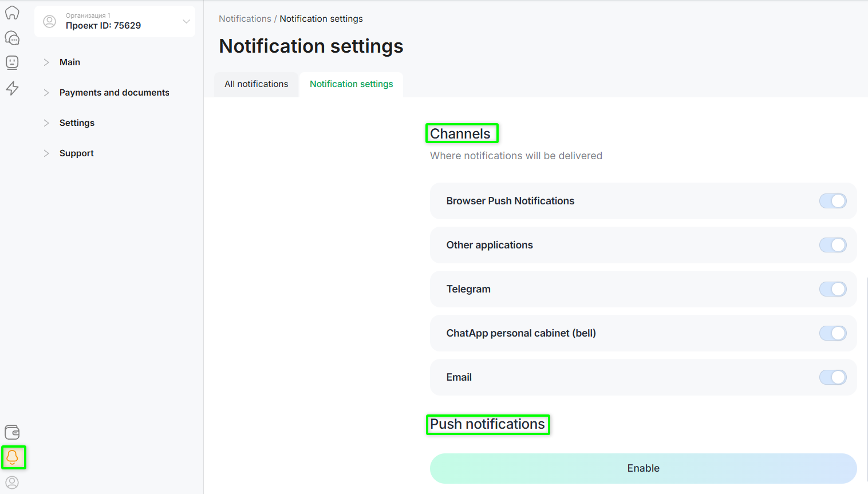The height and width of the screenshot is (494, 868).
Task: Click the organization avatar icon
Action: tap(50, 22)
